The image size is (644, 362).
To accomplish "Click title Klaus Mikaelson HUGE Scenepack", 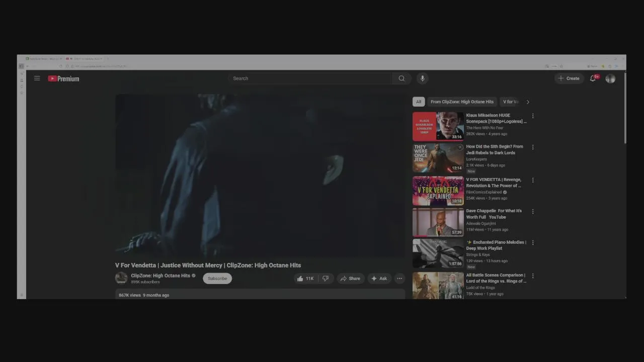I will point(496,118).
